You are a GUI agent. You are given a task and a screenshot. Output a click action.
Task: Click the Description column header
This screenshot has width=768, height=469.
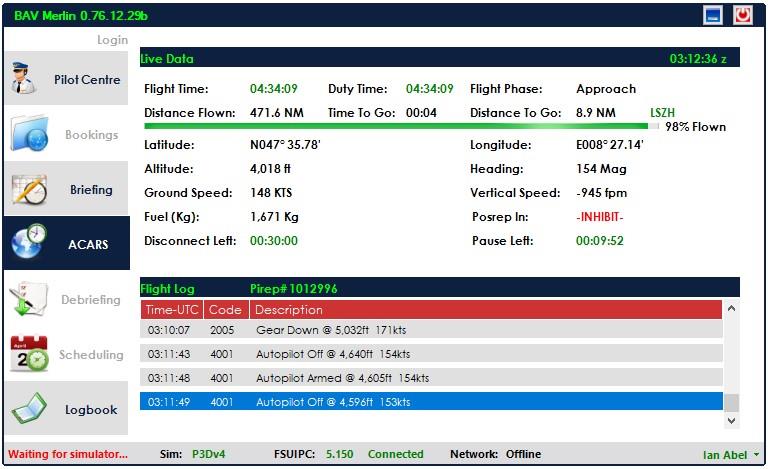485,310
